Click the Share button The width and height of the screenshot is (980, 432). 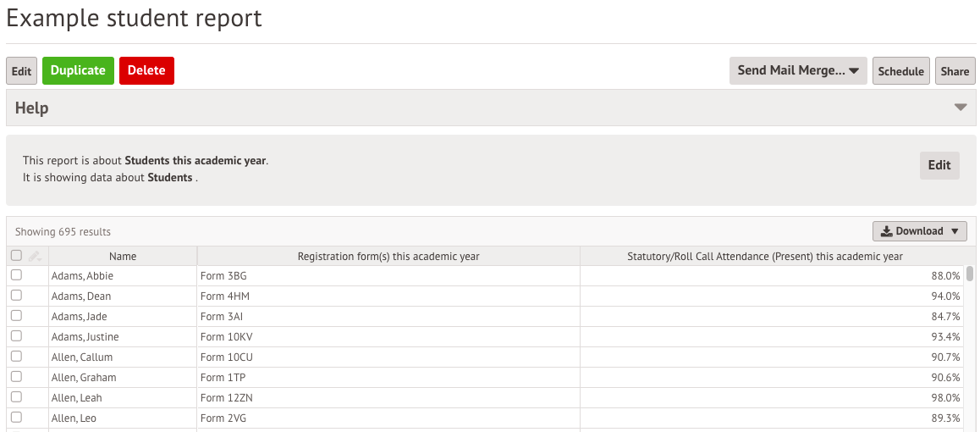click(955, 70)
